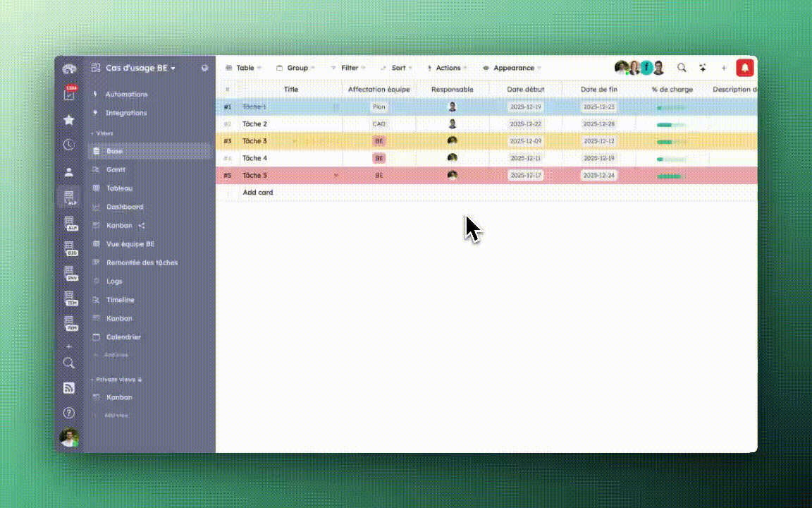Click the Plan tag in Tâche 1 row
The image size is (812, 508).
[x=379, y=107]
